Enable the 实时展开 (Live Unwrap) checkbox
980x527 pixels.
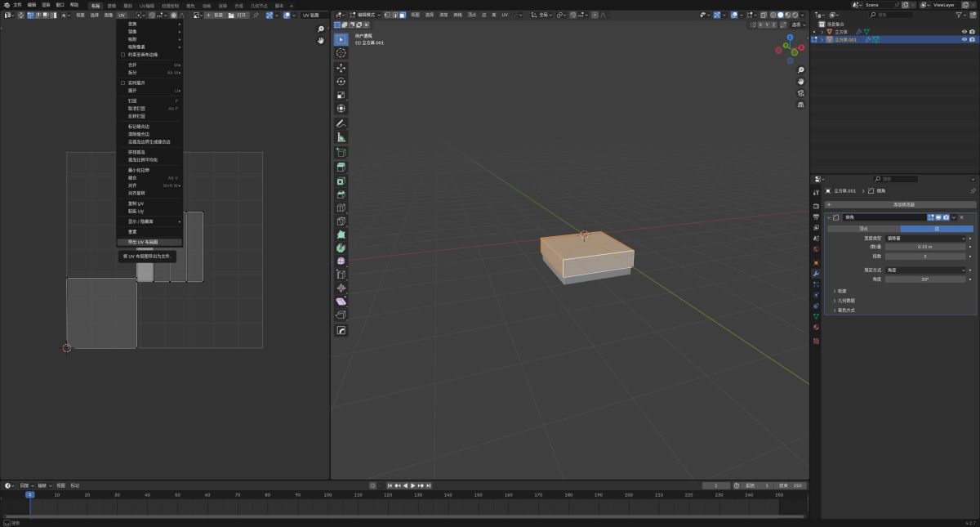click(x=123, y=83)
